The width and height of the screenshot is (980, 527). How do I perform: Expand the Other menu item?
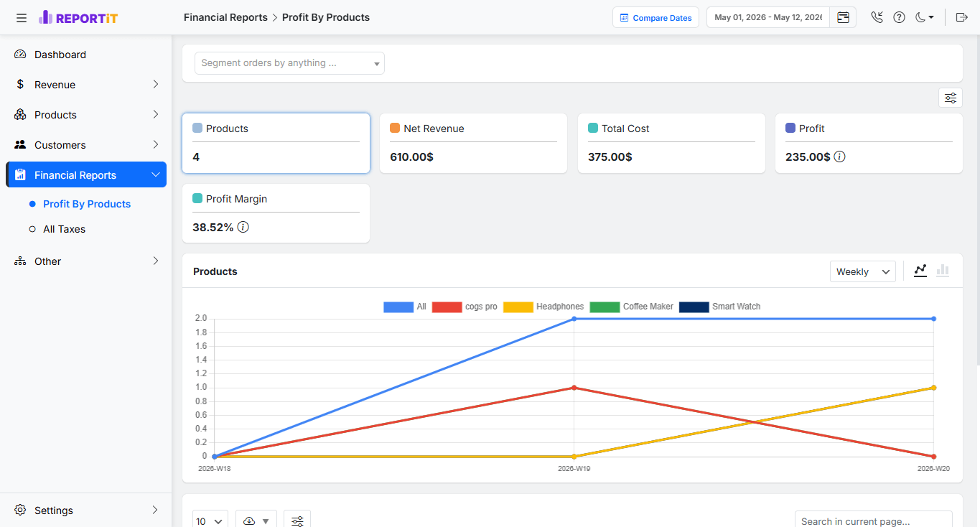pos(86,261)
